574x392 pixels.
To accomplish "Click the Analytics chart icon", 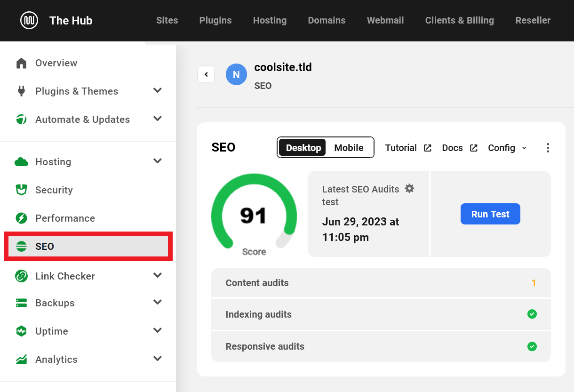I will (21, 360).
